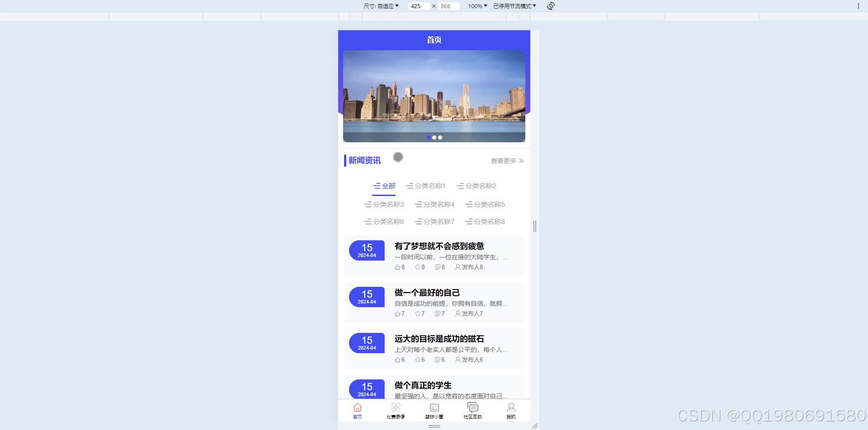Click the rotate device icon in toolbar

tap(551, 6)
